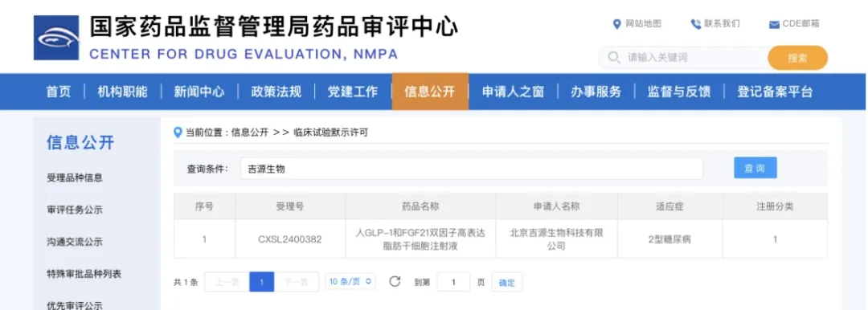Viewport: 868px width, 310px height.
Task: Click the magnifier icon in search box
Action: 613,58
